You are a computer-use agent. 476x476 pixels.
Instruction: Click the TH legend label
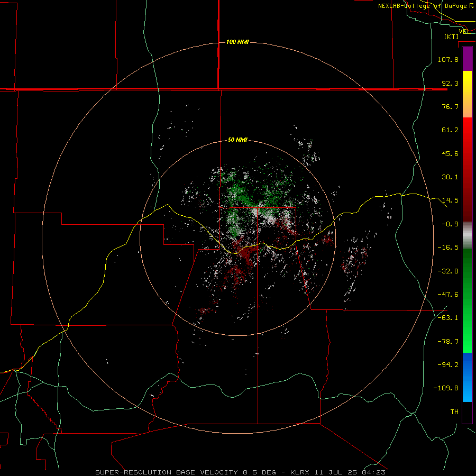coord(454,412)
